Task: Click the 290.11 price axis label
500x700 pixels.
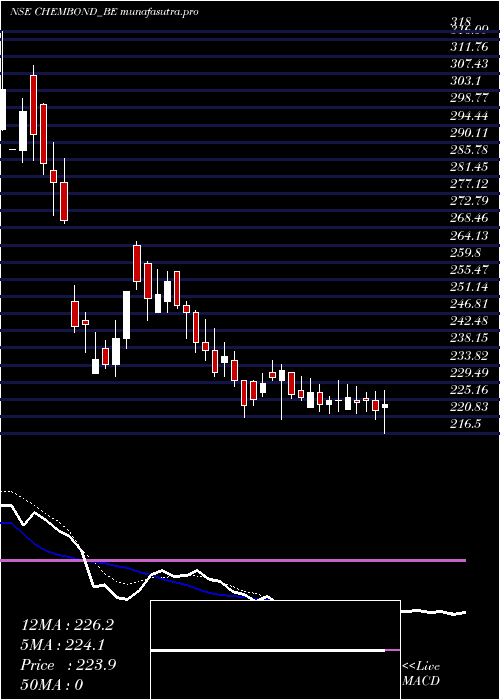Action: tap(469, 133)
